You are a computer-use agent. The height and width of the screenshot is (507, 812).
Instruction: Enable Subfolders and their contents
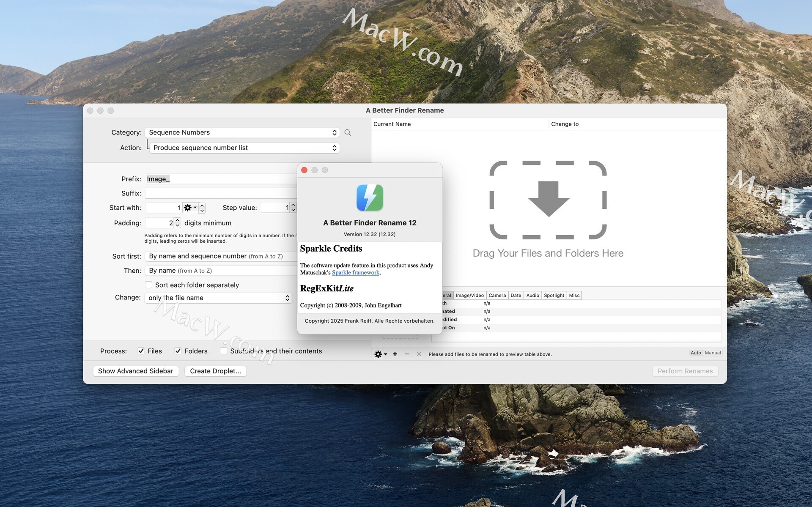(223, 351)
